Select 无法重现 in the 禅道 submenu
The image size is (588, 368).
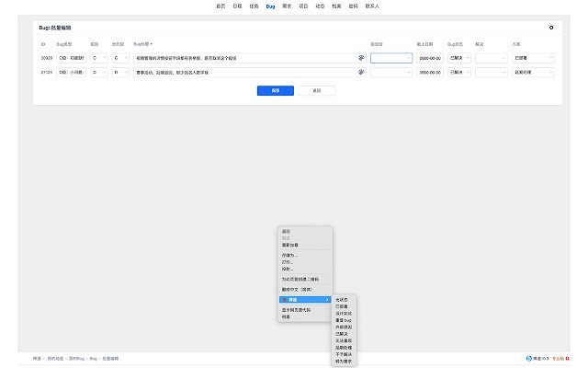[x=344, y=340]
